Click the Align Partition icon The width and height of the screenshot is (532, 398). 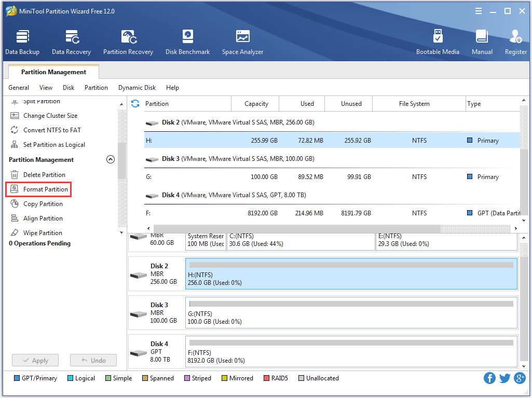[x=15, y=218]
